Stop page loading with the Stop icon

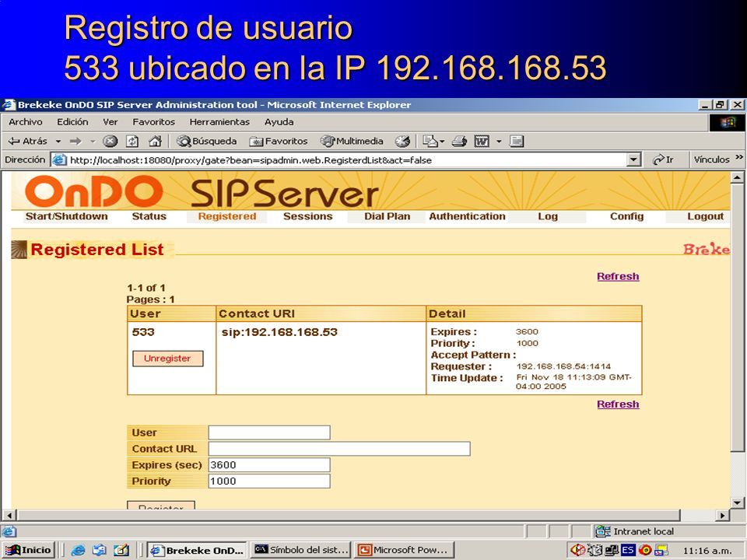pyautogui.click(x=110, y=141)
